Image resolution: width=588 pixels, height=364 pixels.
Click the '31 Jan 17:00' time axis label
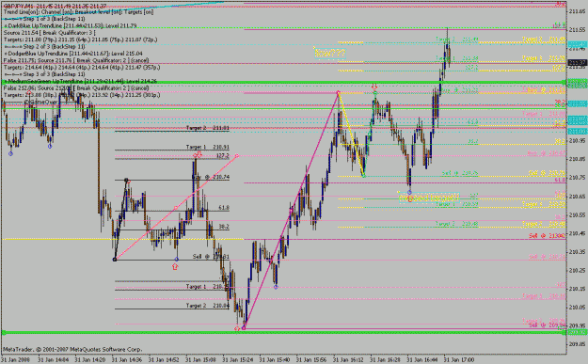[459, 359]
